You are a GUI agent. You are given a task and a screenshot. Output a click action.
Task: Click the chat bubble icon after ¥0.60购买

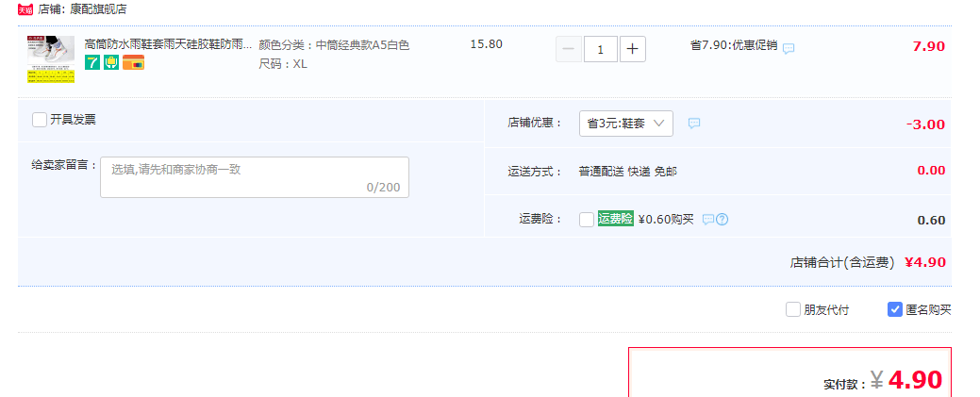[708, 220]
